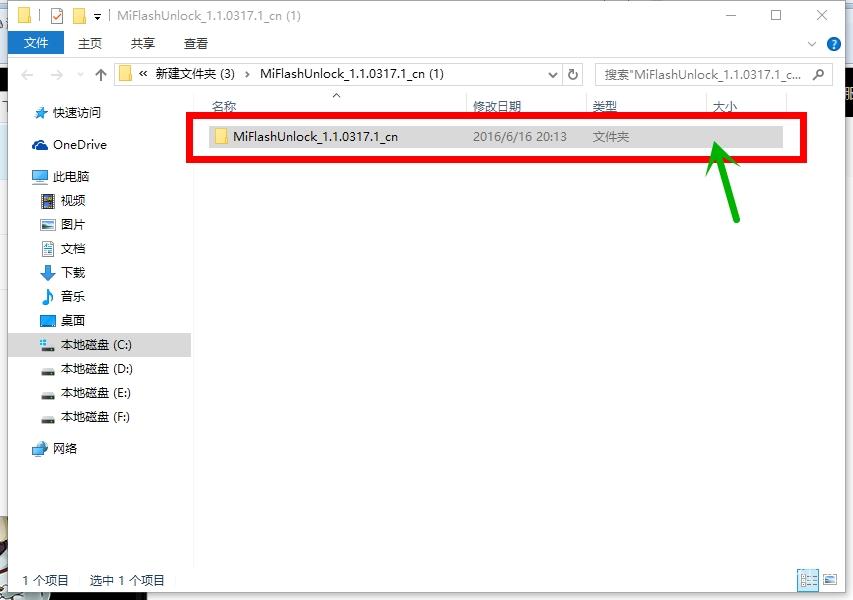
Task: Switch to large icons view in status bar
Action: [829, 580]
